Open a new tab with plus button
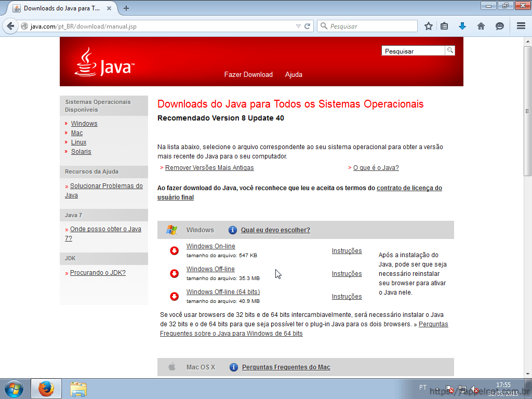The width and height of the screenshot is (532, 399). coord(126,8)
